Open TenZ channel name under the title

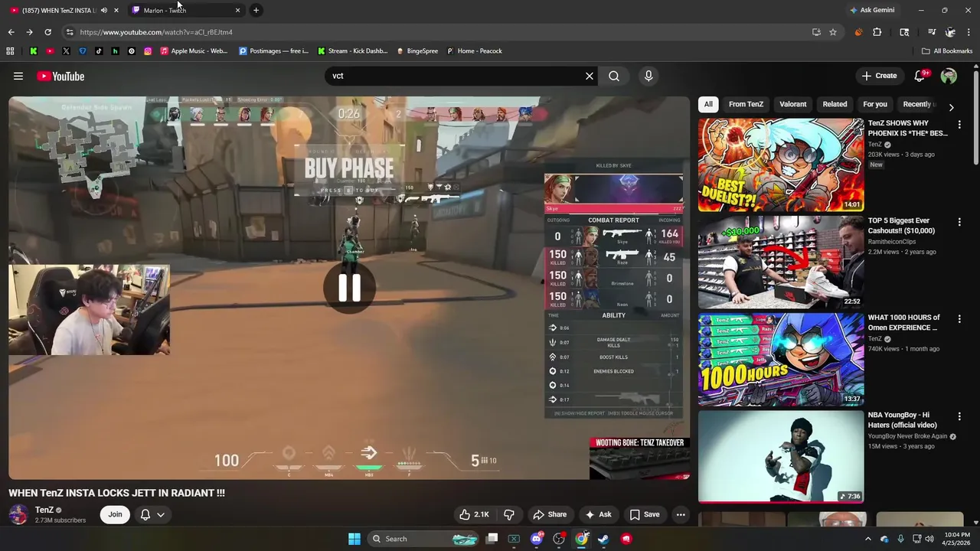[44, 510]
